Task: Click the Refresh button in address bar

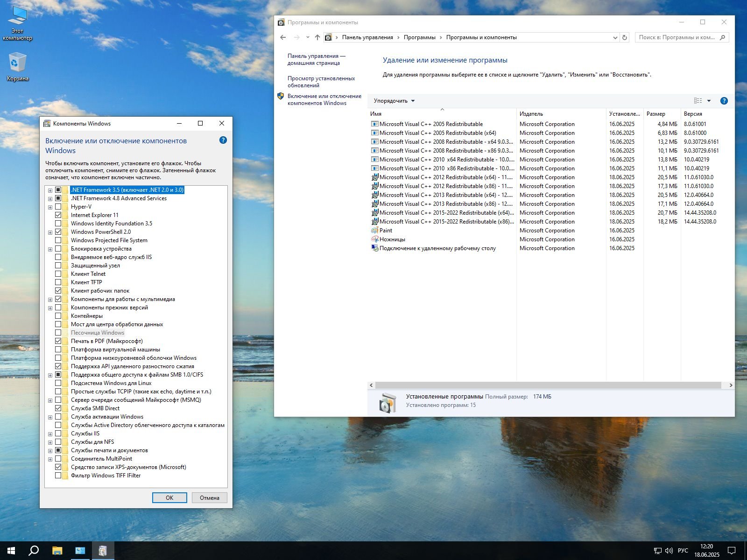Action: [x=625, y=37]
